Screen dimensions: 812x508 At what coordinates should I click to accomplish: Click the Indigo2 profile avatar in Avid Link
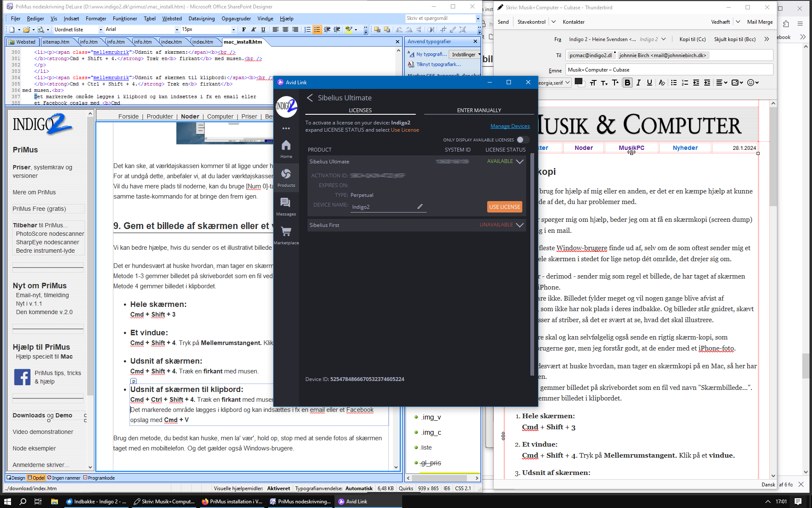[x=286, y=106]
